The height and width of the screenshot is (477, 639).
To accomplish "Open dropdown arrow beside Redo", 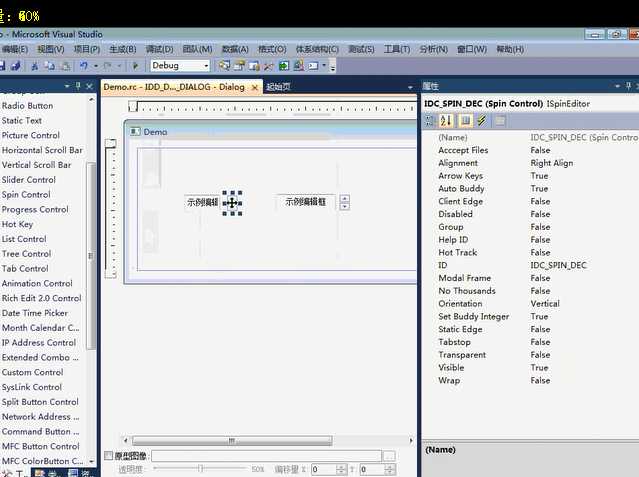I will pyautogui.click(x=119, y=66).
